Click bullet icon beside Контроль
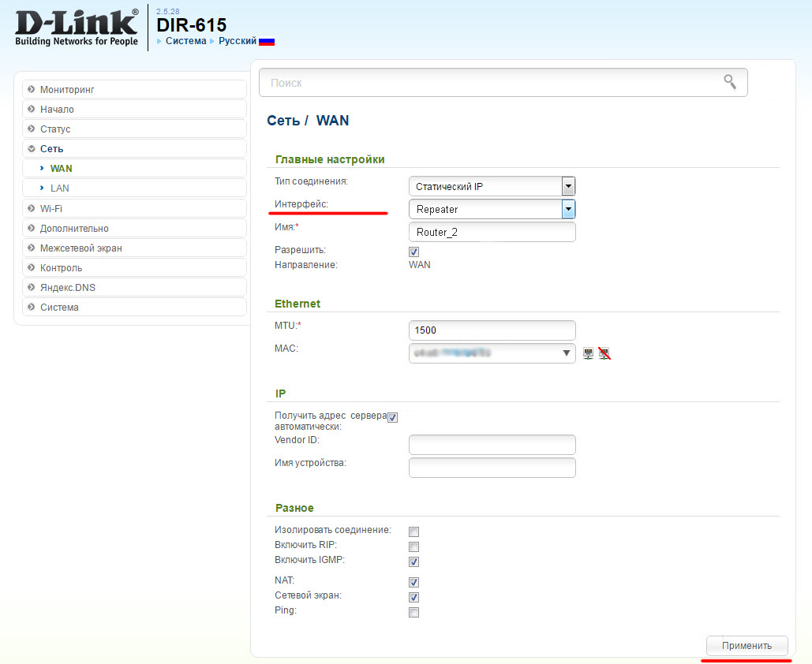812x664 pixels. pos(31,267)
